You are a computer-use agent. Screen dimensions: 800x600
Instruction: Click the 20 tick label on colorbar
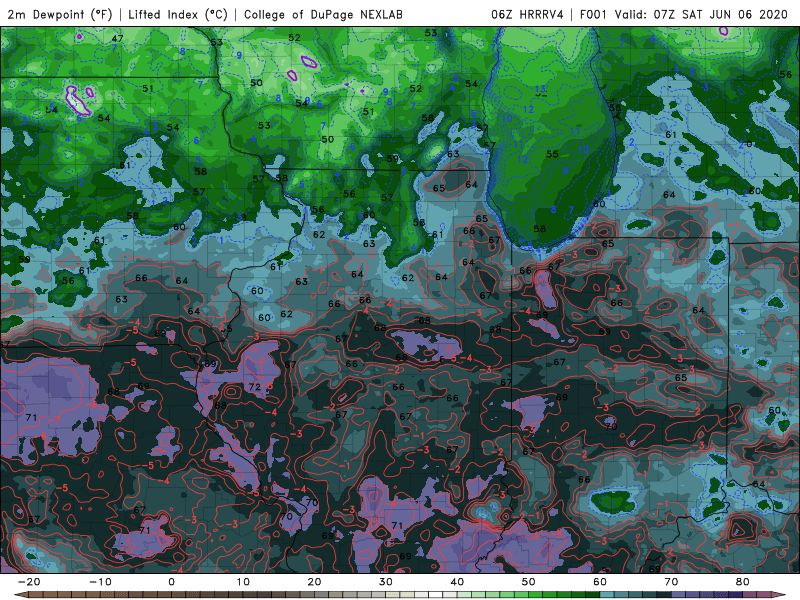tap(314, 582)
